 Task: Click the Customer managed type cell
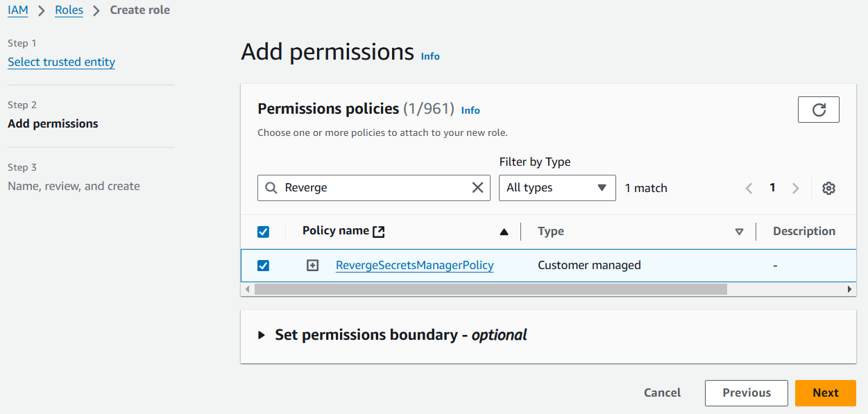point(589,265)
